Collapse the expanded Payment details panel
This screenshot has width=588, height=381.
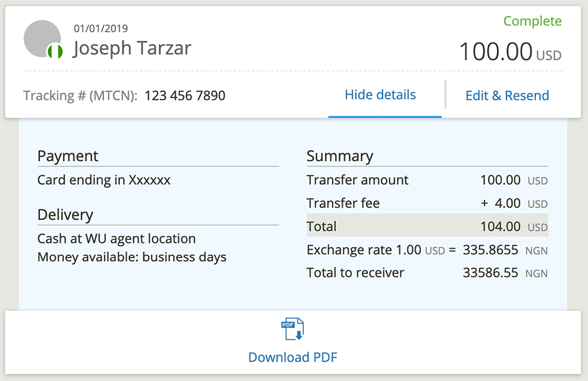380,95
